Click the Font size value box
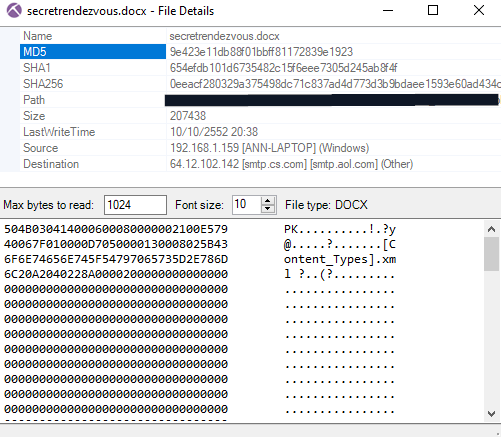The image size is (501, 437). (247, 205)
